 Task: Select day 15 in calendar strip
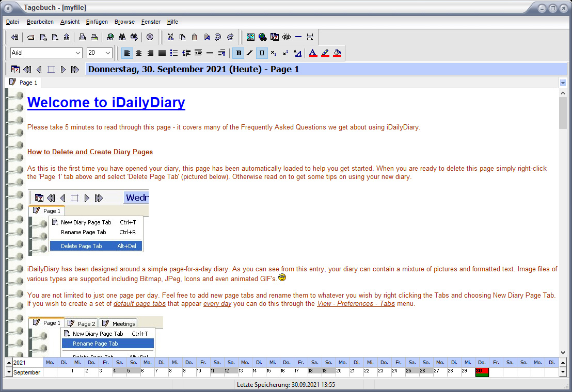[272, 372]
